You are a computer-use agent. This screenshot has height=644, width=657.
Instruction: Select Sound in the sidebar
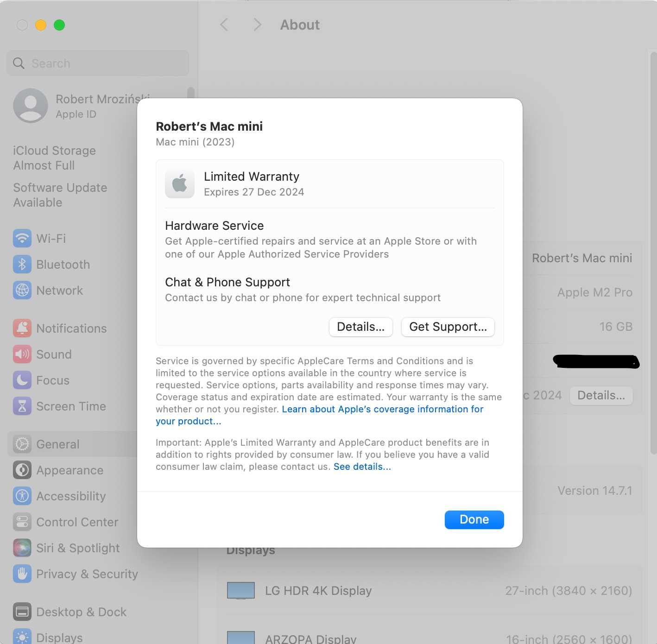point(54,354)
